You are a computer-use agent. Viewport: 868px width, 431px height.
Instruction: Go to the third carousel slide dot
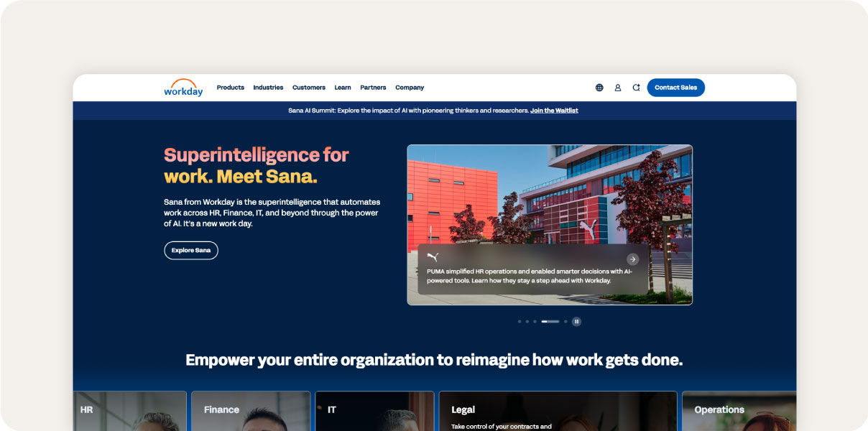click(x=535, y=322)
